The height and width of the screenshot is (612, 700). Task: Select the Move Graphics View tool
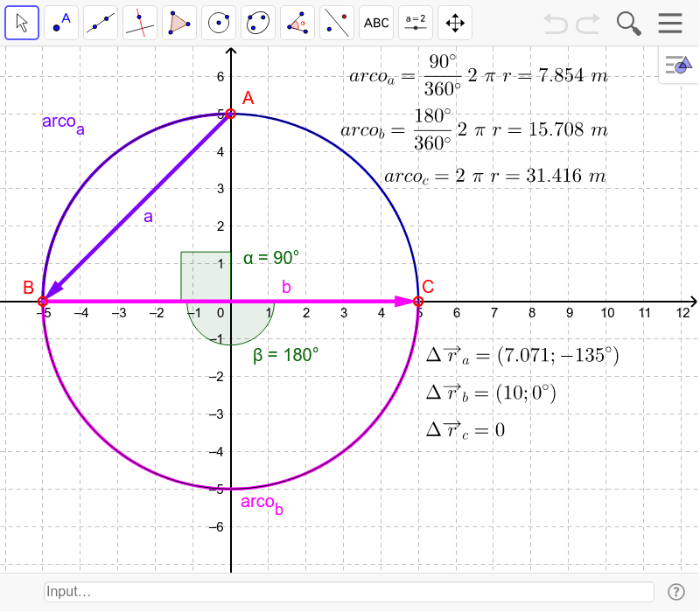point(455,23)
